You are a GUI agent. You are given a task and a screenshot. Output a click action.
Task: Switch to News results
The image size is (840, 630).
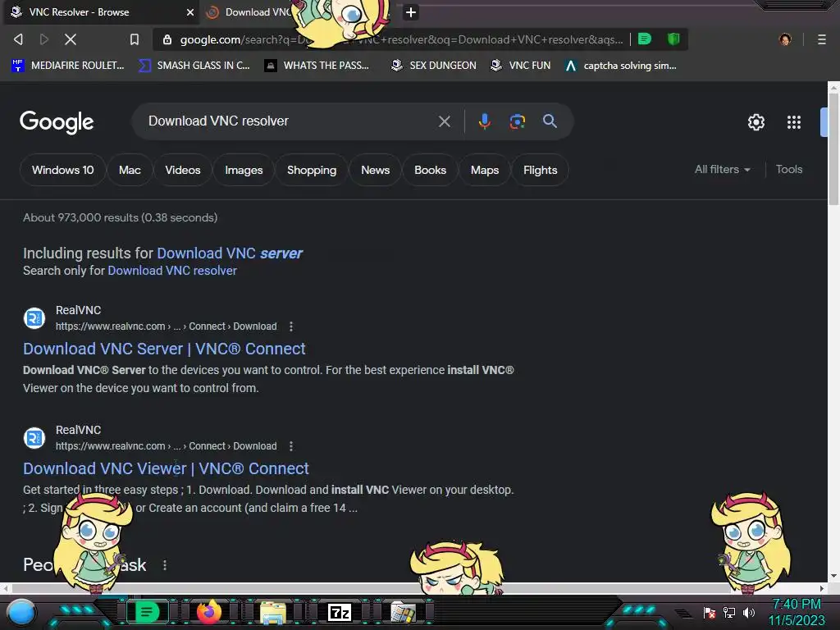(x=375, y=171)
